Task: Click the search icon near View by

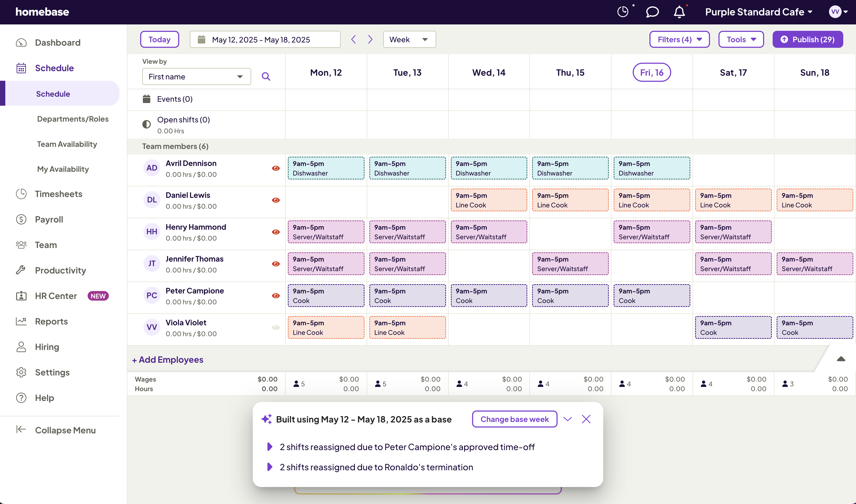Action: (x=266, y=76)
